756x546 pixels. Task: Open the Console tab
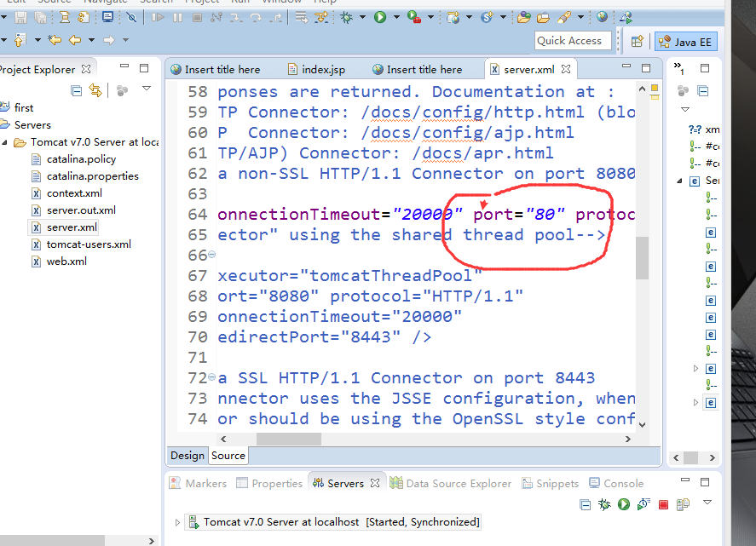617,483
